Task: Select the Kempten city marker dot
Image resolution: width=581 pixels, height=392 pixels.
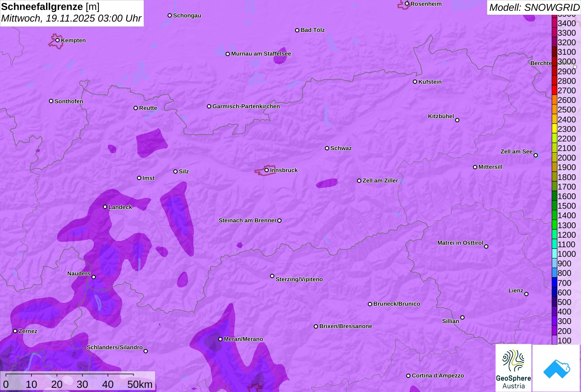Action: click(58, 40)
